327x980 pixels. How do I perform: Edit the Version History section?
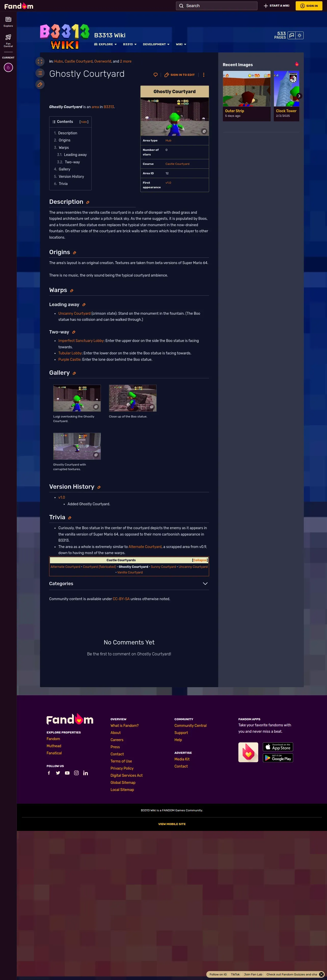(99, 487)
